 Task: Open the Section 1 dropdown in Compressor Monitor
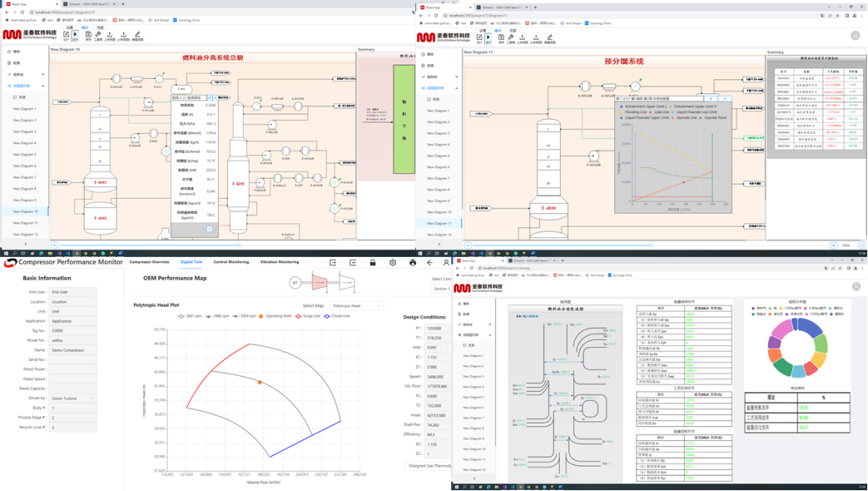click(x=442, y=289)
